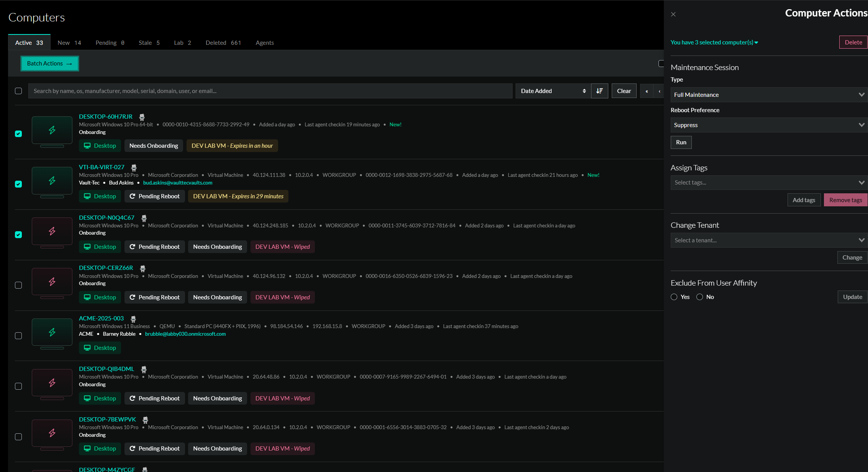
Task: Open the Full Maintenance type dropdown
Action: click(x=769, y=95)
